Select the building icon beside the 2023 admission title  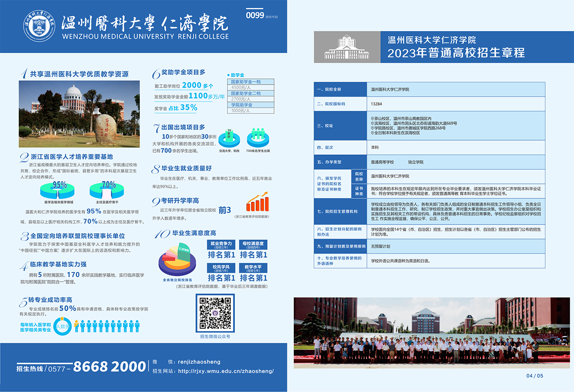pyautogui.click(x=345, y=46)
